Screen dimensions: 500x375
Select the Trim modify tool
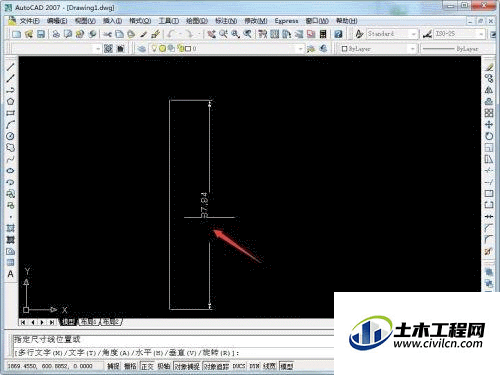click(x=489, y=171)
